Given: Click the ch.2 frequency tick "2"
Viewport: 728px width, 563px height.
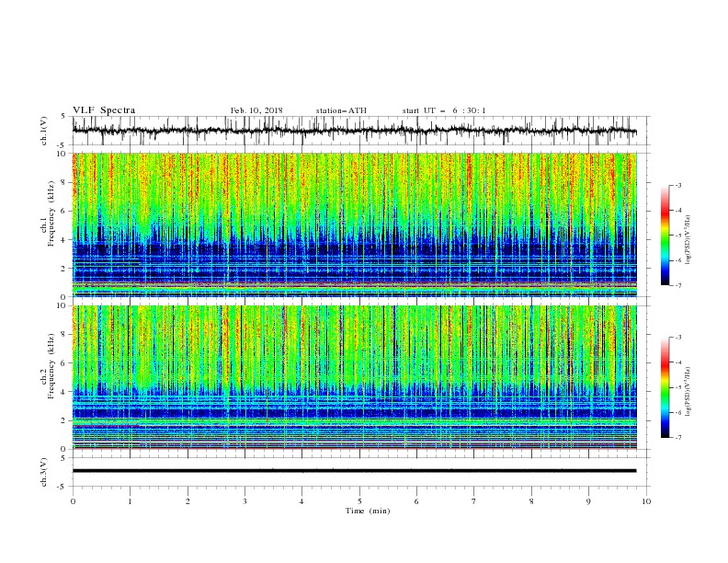Looking at the screenshot, I should [63, 420].
